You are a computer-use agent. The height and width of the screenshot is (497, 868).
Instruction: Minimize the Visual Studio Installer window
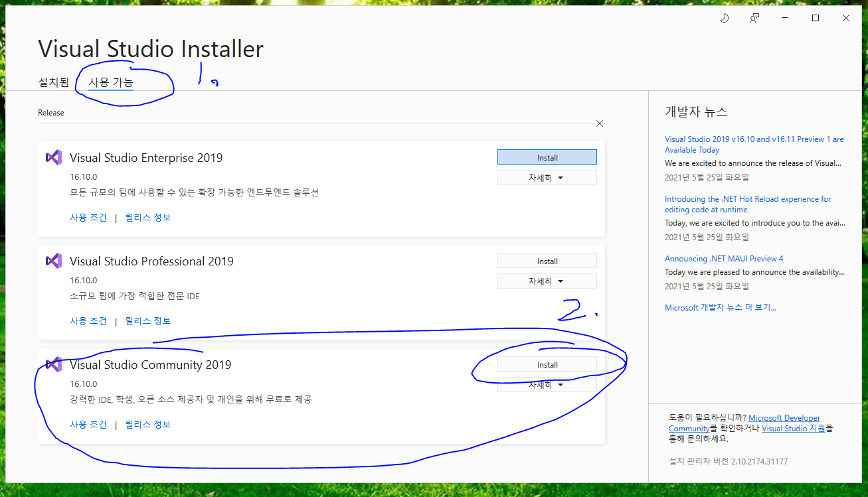point(785,18)
